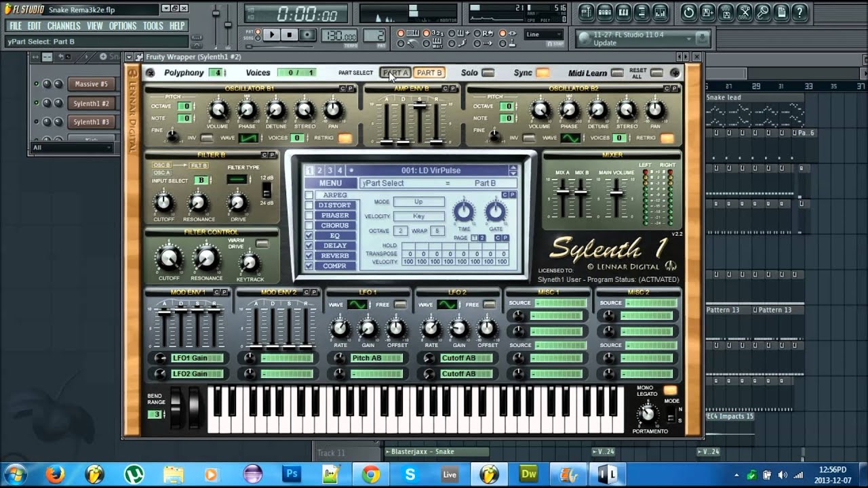Open LFO 2 Wave selector
Screen dimensions: 868x488
447,305
